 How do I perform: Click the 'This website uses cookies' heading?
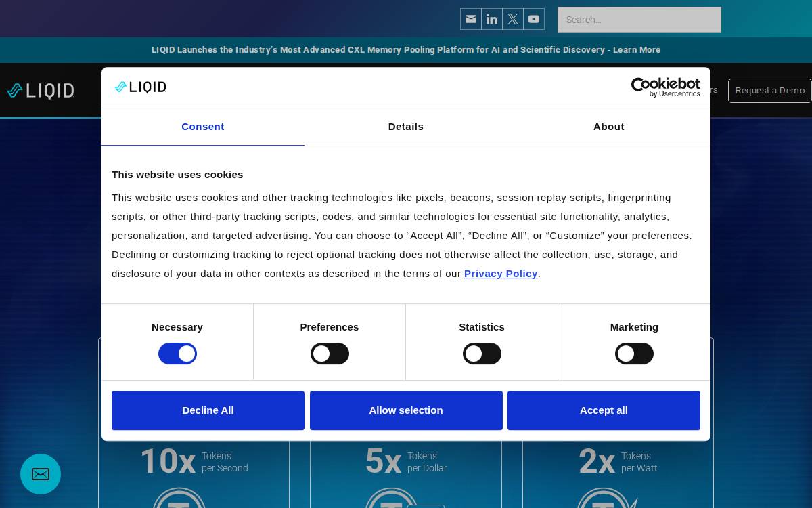[177, 175]
